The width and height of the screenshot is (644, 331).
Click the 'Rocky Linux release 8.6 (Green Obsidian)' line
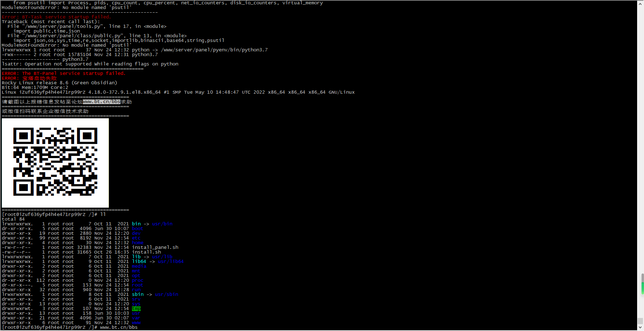click(60, 83)
